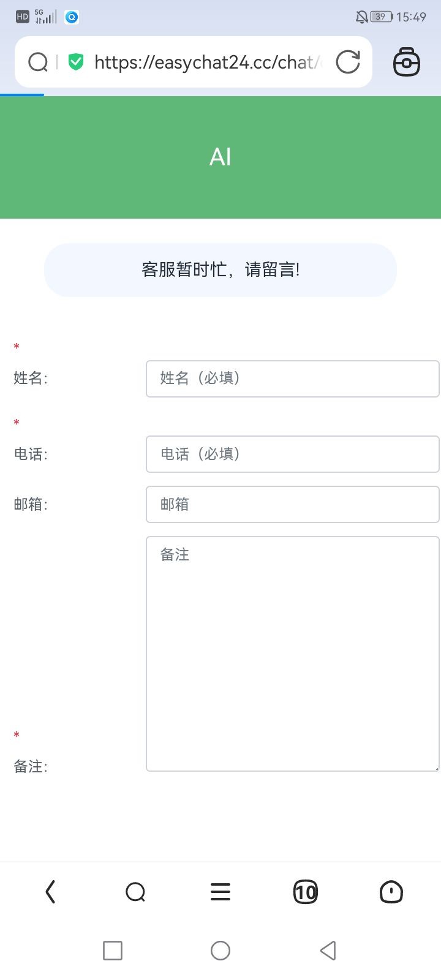The width and height of the screenshot is (441, 980).
Task: Go back using the browser back arrow
Action: tap(50, 892)
